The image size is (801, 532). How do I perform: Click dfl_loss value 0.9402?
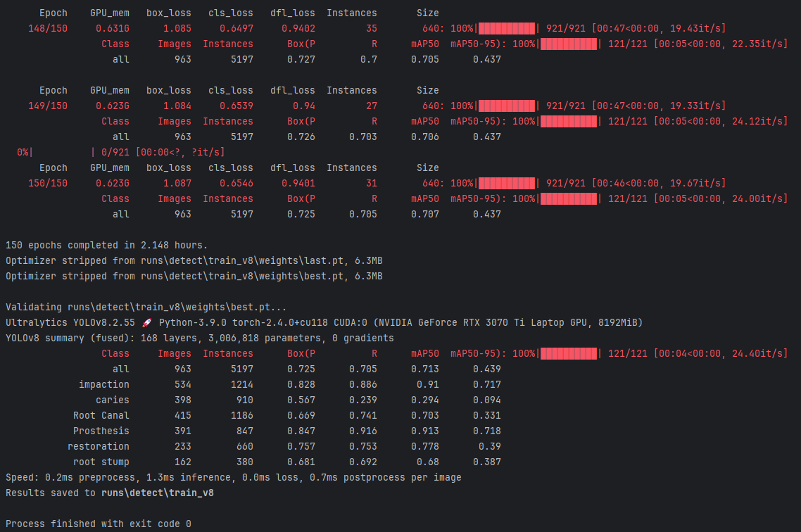click(x=298, y=29)
